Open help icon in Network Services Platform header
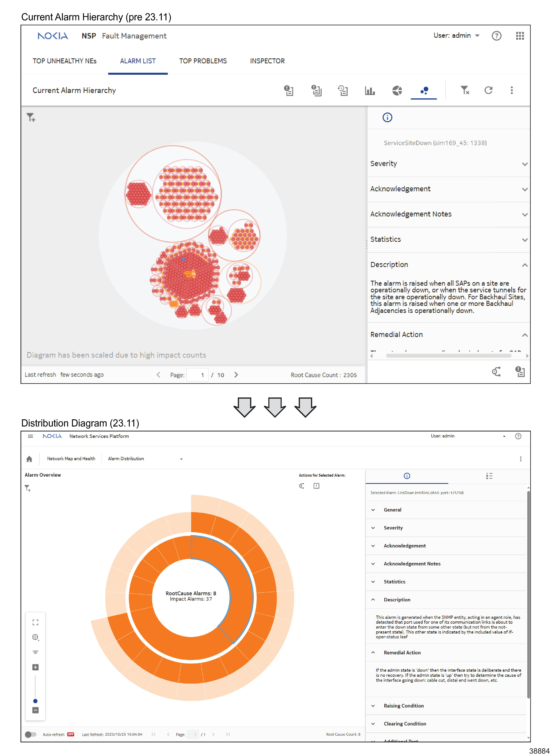Screen dimensions: 550x756 tap(518, 436)
